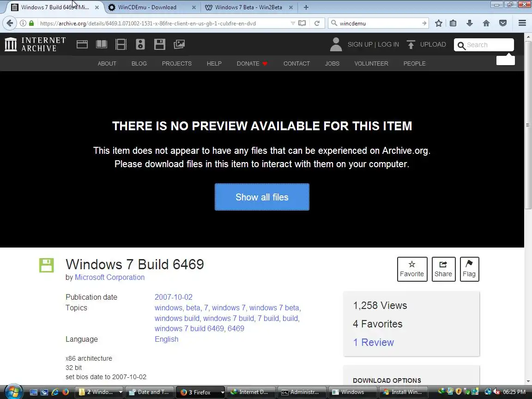Close the Windows 7 Beta - Win2Beta tab
The width and height of the screenshot is (532, 399).
coord(291,7)
